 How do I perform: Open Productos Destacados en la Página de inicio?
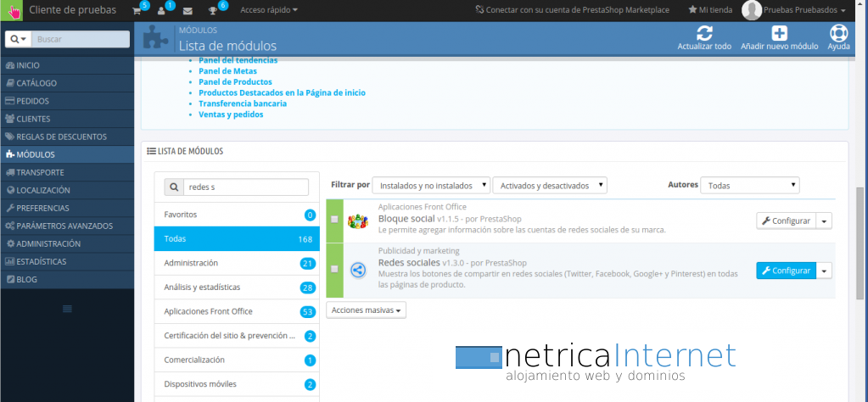282,93
